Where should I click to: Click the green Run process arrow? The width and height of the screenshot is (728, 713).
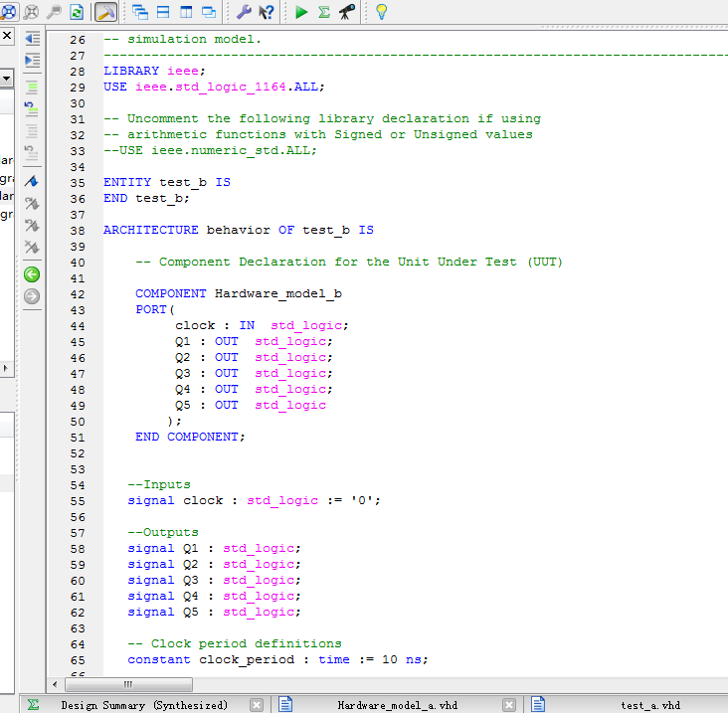coord(301,12)
